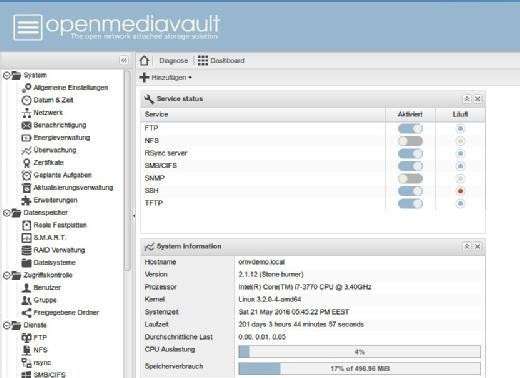Click the SMB/CIFS windows icon in sidebar
Image resolution: width=520 pixels, height=378 pixels.
tap(26, 375)
